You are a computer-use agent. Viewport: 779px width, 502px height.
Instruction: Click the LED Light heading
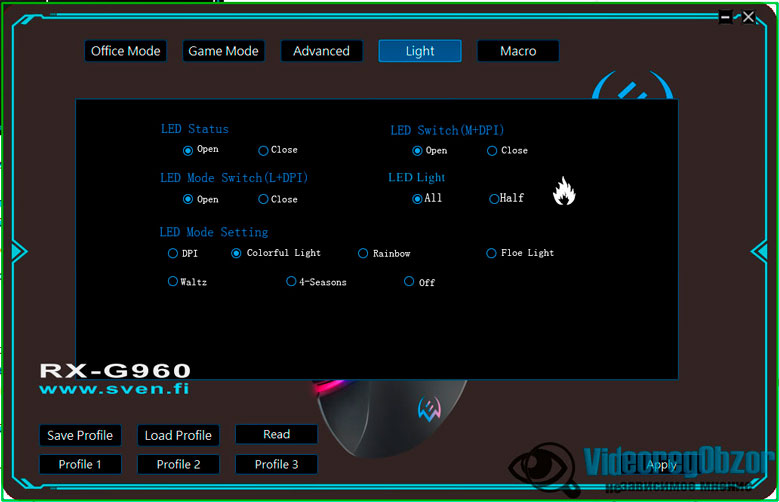[416, 177]
